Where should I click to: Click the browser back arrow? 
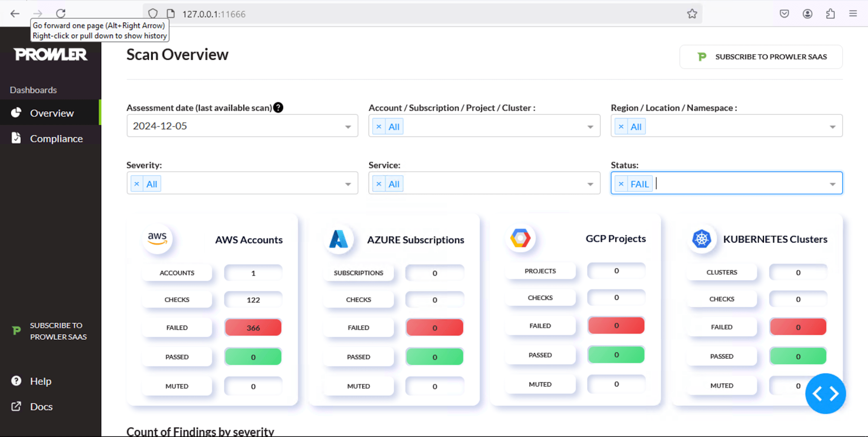(x=15, y=14)
